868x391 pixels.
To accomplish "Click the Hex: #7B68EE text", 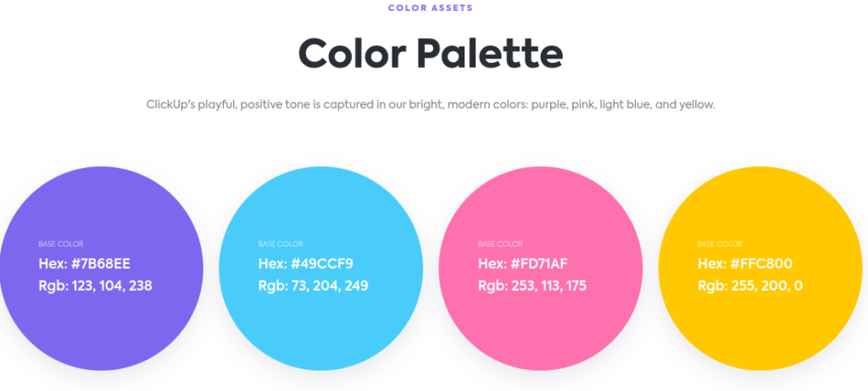I will (x=84, y=264).
